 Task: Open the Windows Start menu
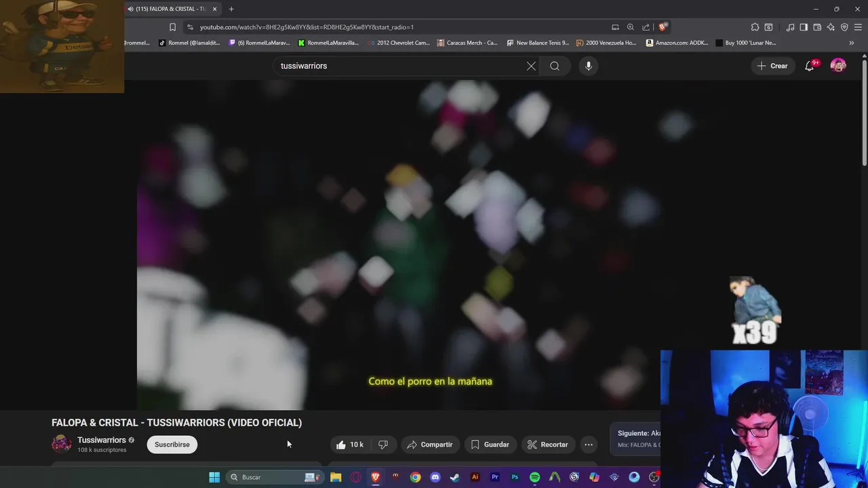click(214, 477)
